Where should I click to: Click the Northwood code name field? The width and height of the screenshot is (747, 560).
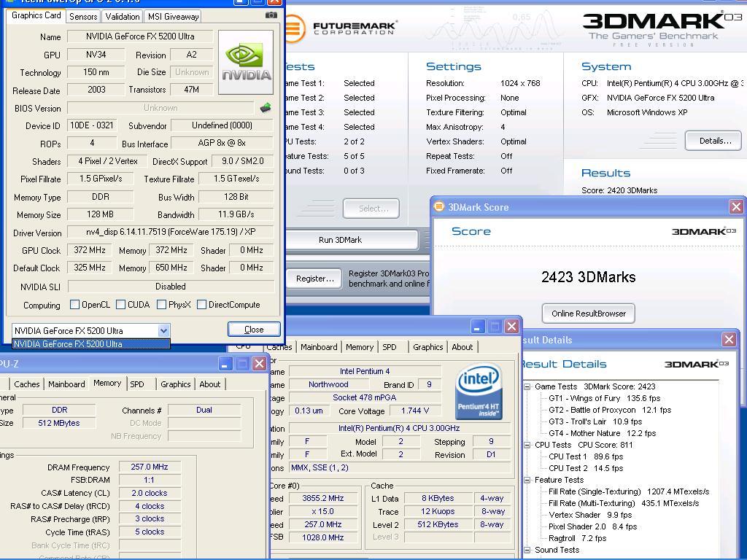328,384
